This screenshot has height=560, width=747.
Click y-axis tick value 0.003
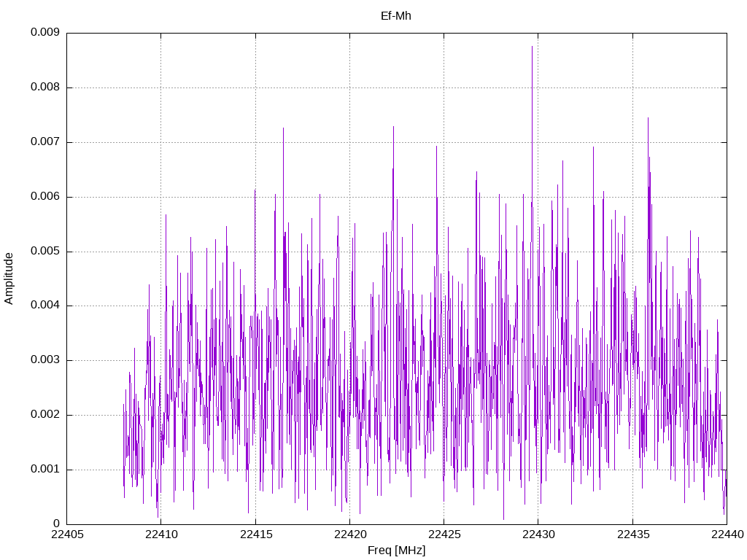click(45, 360)
